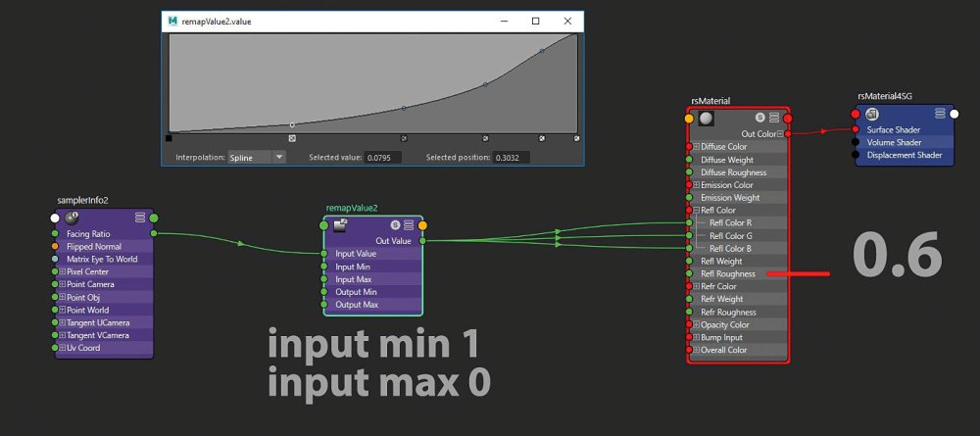Click the Selected value field

point(383,158)
